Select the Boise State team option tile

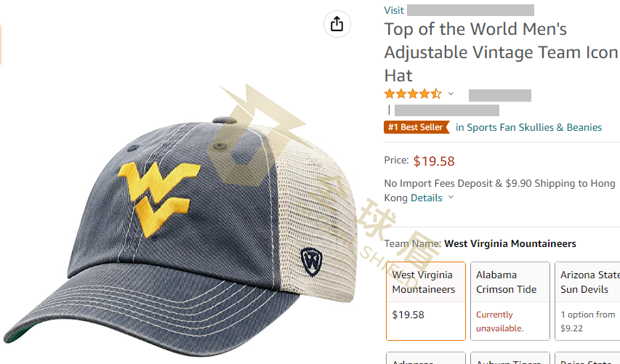[587, 358]
